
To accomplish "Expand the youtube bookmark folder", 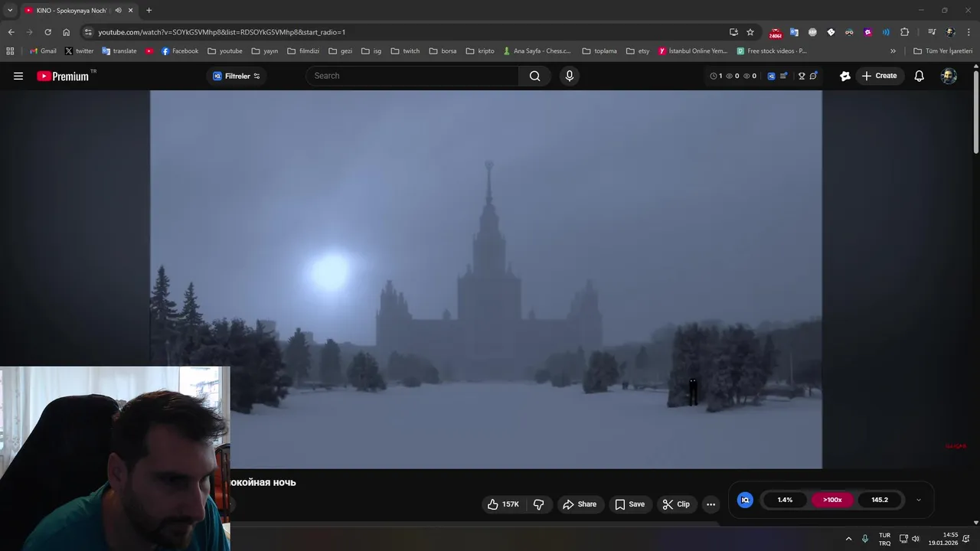I will (x=224, y=51).
